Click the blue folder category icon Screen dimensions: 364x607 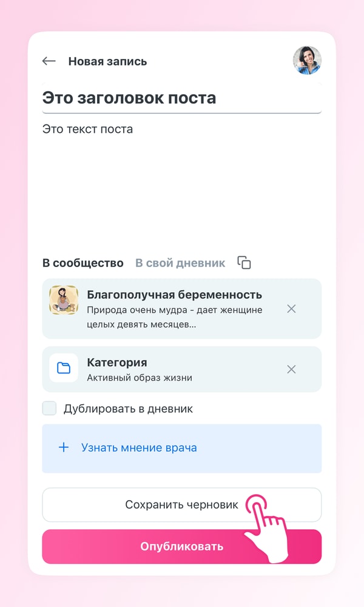[x=64, y=368]
